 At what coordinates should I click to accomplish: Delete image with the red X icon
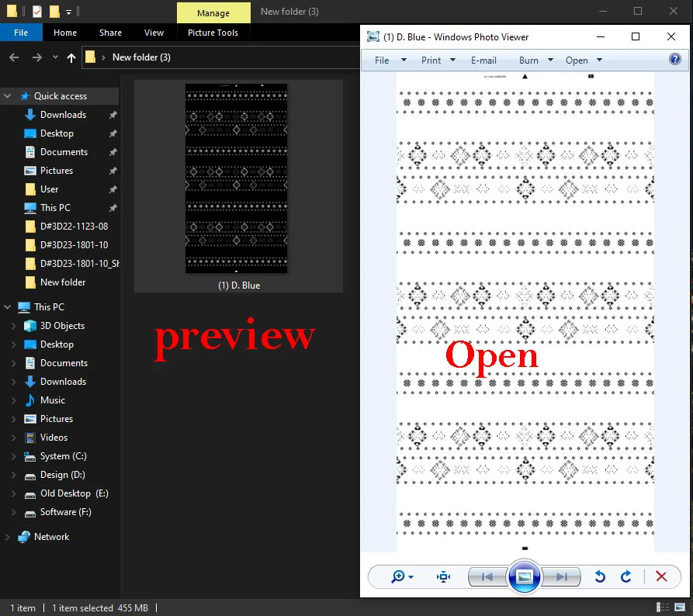[661, 576]
